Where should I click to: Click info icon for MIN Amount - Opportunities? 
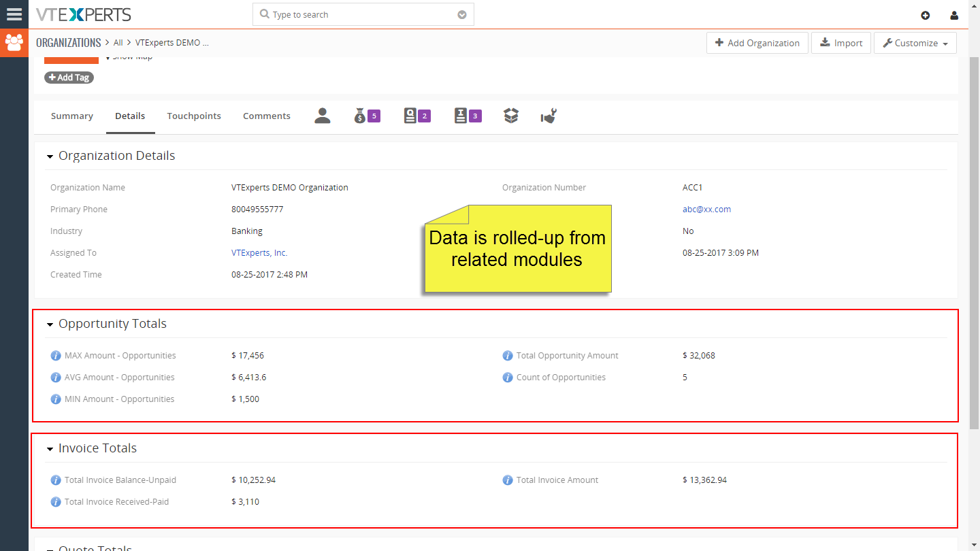tap(56, 399)
